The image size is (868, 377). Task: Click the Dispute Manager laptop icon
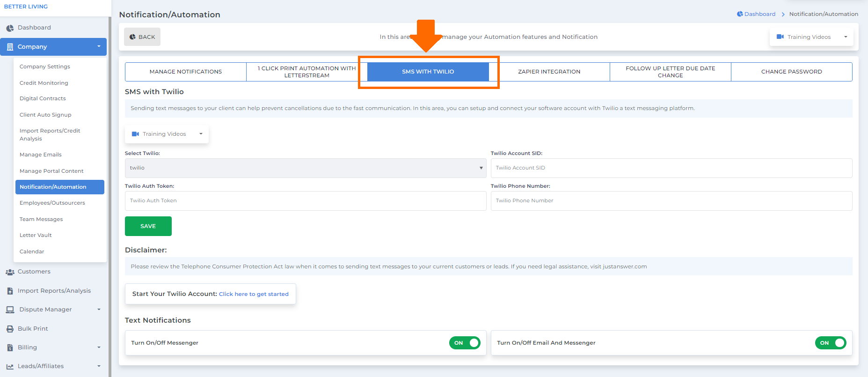point(10,310)
